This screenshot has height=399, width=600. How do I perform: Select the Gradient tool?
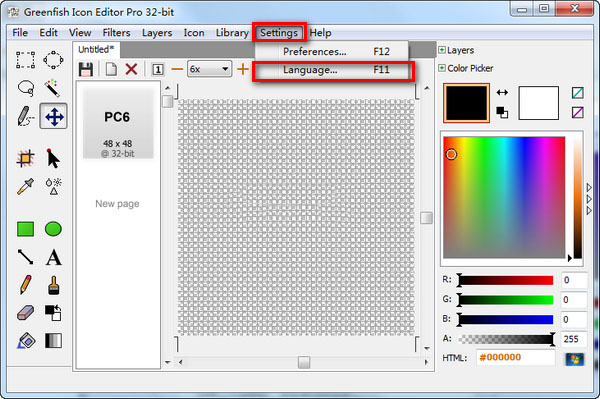point(53,340)
